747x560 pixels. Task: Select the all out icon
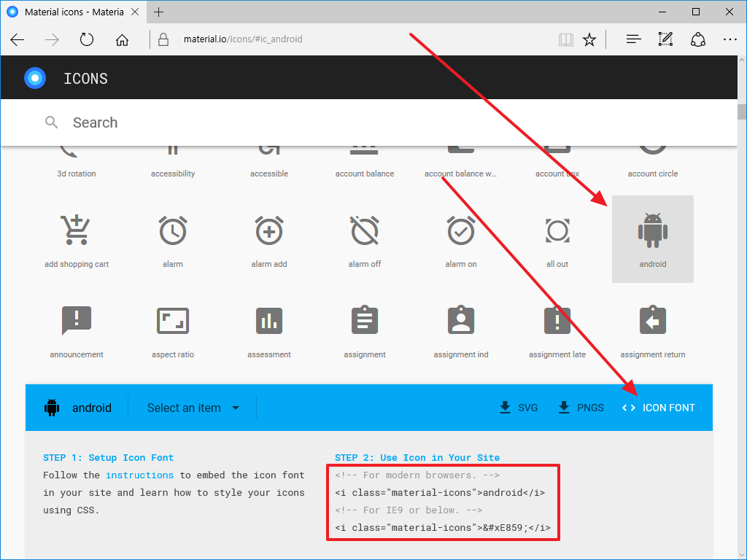coord(557,230)
